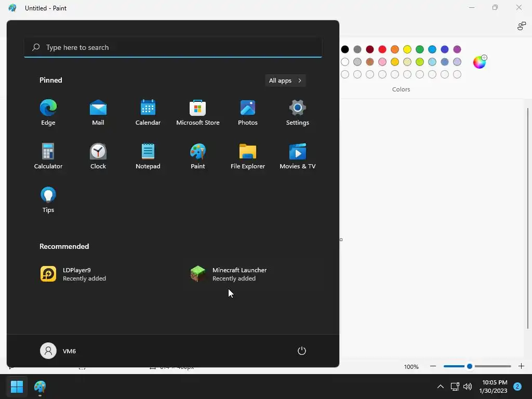Select the black color in Paint

click(x=345, y=49)
